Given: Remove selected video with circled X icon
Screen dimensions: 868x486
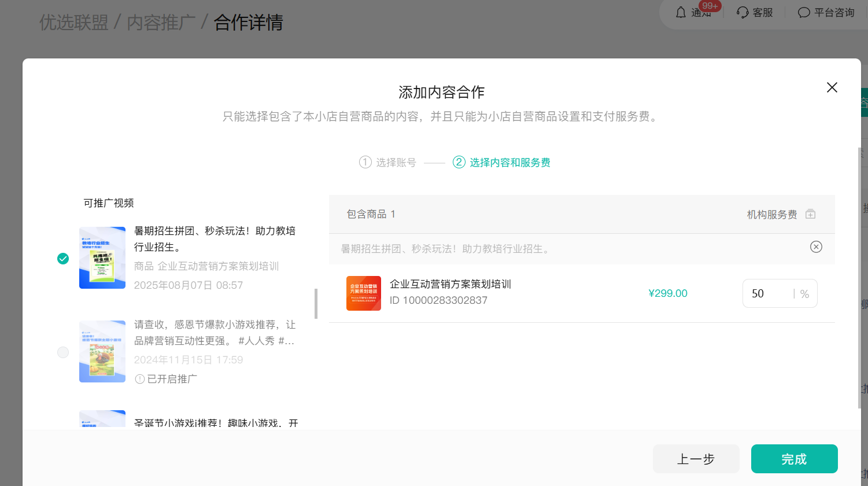Looking at the screenshot, I should (816, 247).
